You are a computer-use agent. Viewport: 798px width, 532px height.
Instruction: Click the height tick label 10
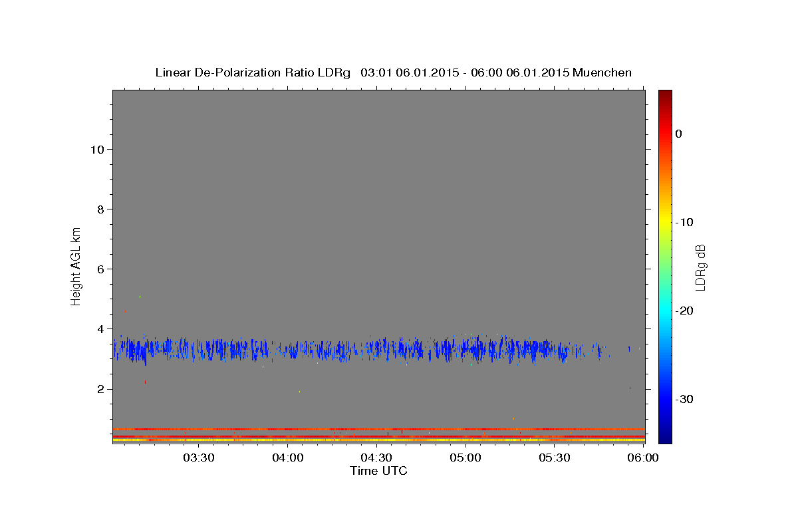click(98, 150)
